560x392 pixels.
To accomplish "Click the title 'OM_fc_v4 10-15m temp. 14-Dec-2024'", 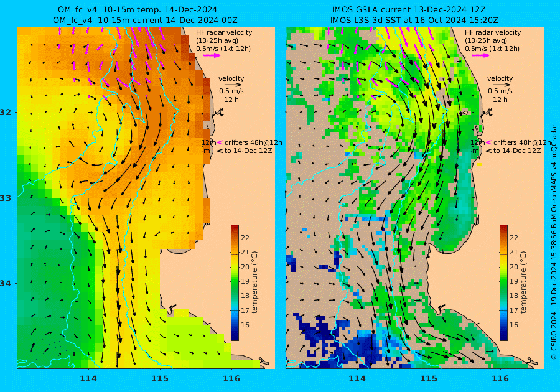I will [x=138, y=10].
